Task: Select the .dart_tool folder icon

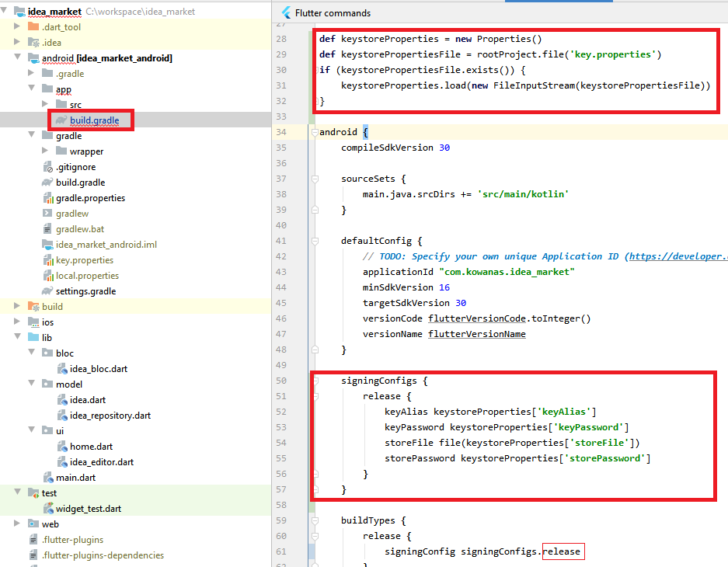Action: 33,26
